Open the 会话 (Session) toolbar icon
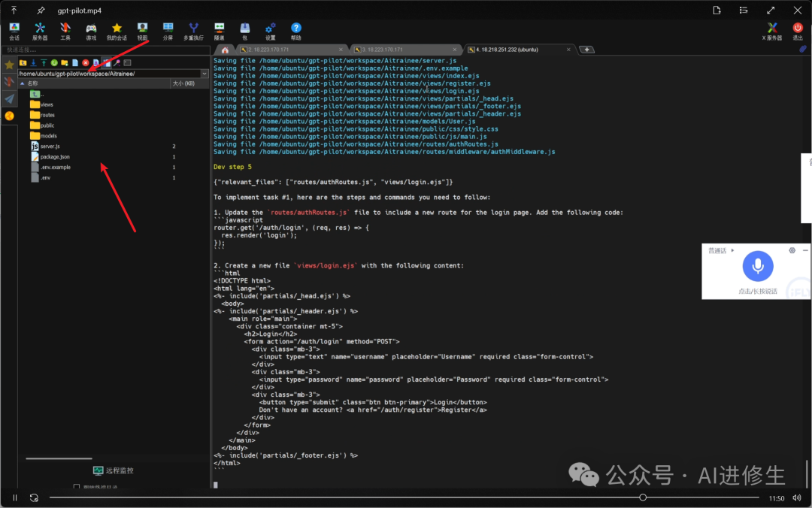The image size is (812, 508). tap(14, 32)
